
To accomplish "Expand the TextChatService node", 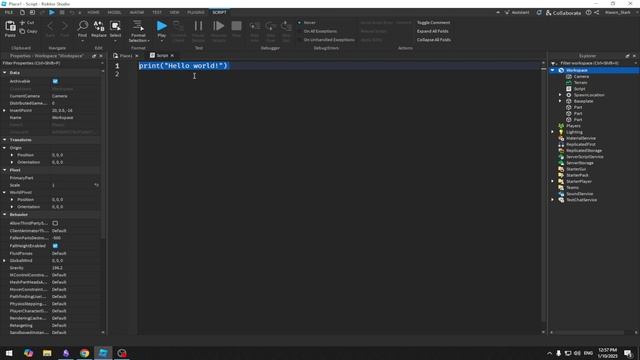I will pyautogui.click(x=553, y=200).
